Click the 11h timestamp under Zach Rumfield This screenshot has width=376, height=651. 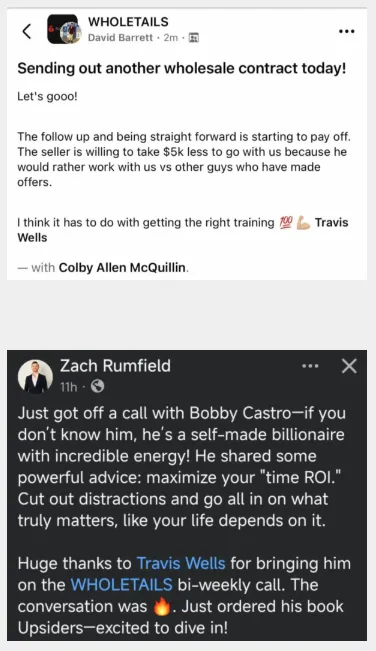coord(69,387)
